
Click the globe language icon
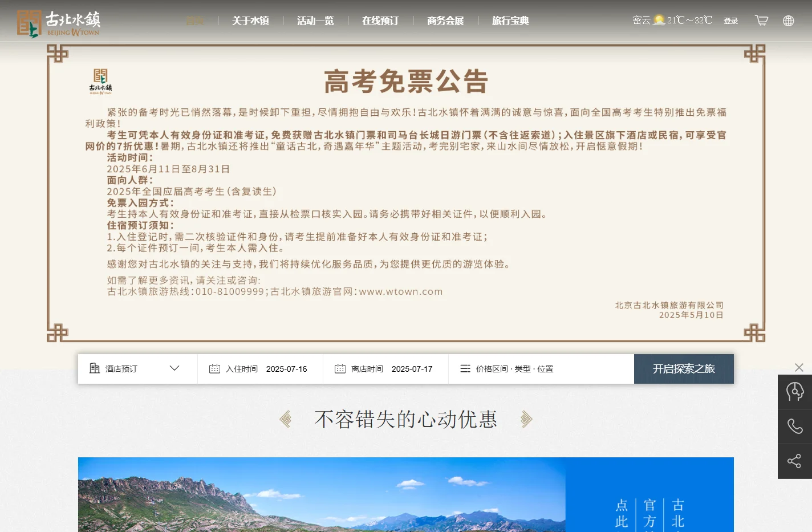pos(789,21)
